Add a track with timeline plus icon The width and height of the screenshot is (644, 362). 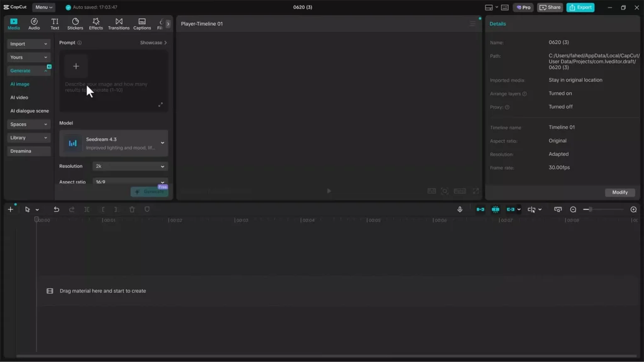click(x=11, y=209)
